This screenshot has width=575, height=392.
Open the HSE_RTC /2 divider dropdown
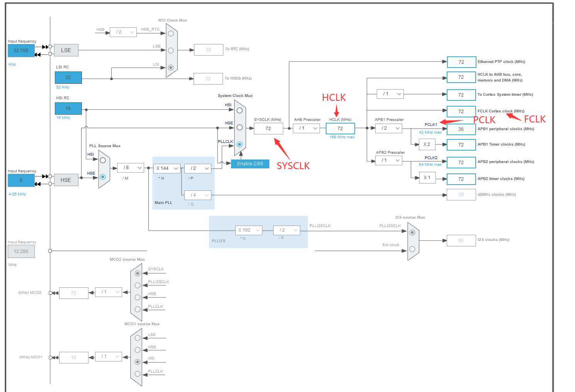click(x=123, y=32)
